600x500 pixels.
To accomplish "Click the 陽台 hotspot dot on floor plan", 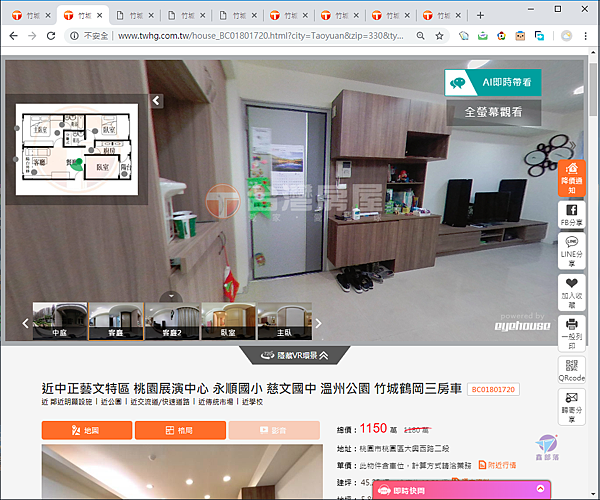I will tap(124, 174).
